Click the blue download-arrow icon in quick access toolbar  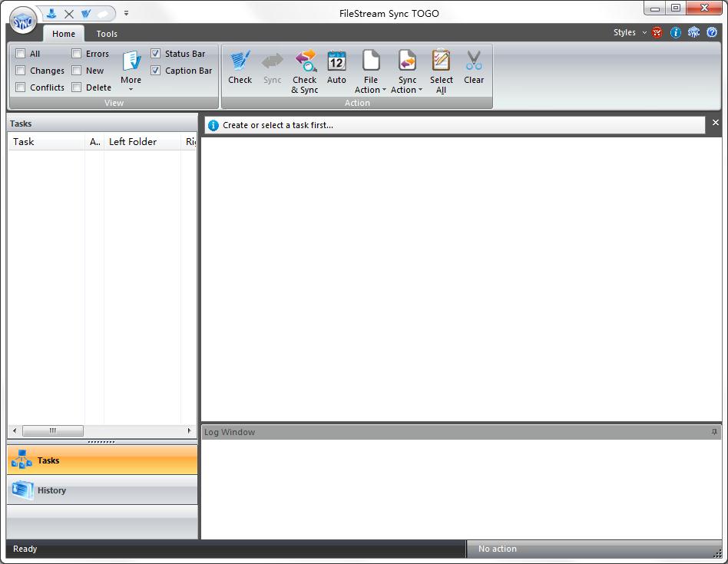pos(51,14)
